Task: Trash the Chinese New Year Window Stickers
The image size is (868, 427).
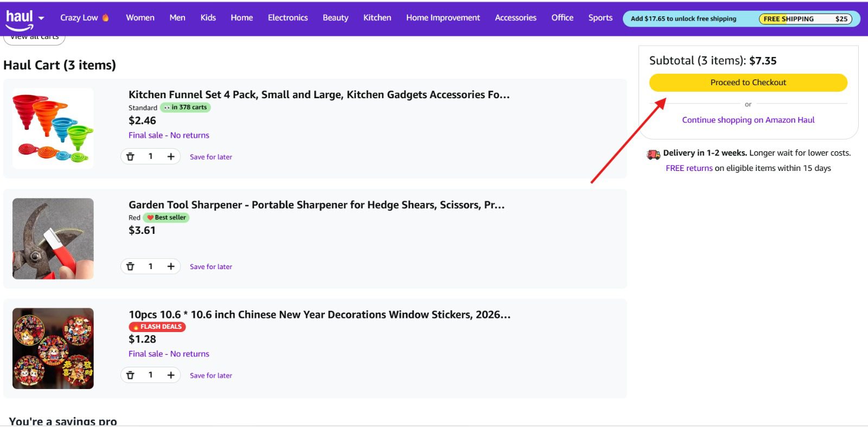Action: [130, 375]
